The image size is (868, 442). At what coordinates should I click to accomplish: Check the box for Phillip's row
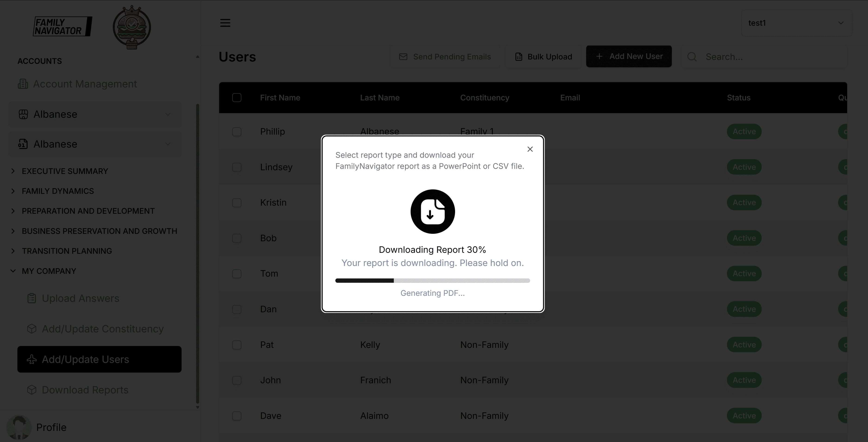pos(236,132)
